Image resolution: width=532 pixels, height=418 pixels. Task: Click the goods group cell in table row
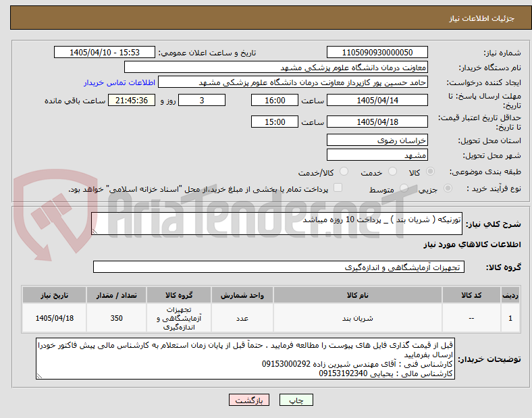pyautogui.click(x=179, y=318)
